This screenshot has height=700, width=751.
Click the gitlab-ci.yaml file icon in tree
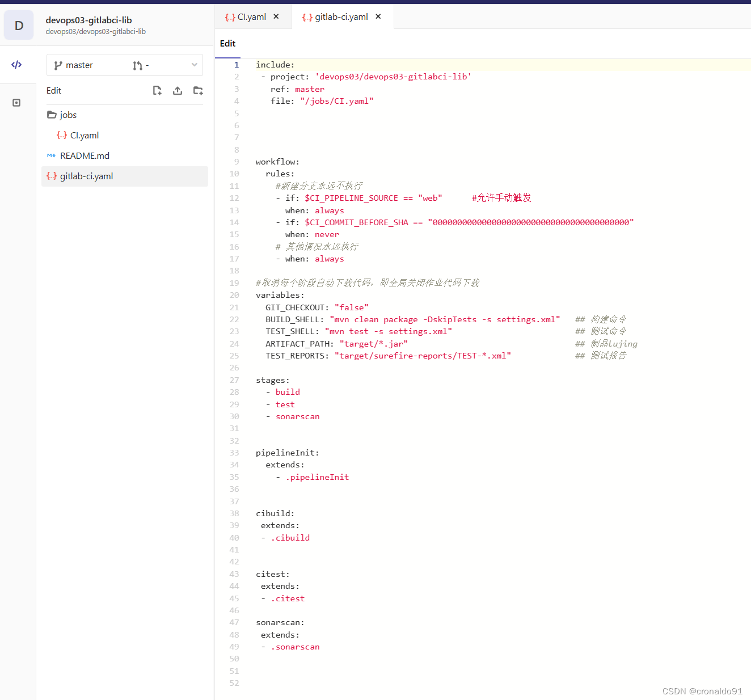point(52,176)
